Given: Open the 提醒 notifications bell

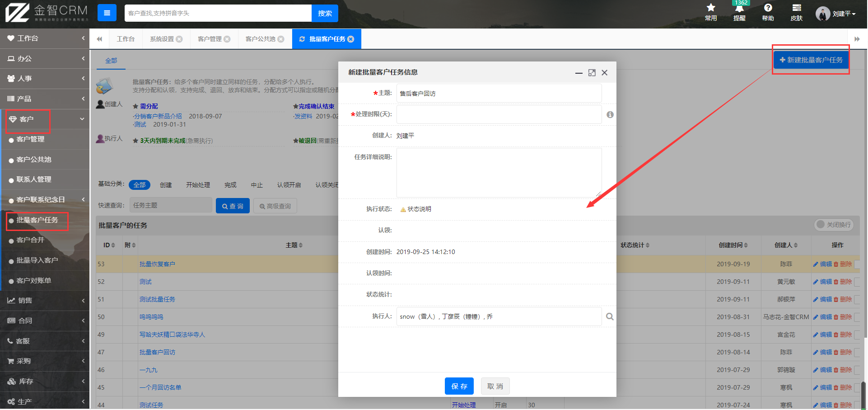Looking at the screenshot, I should click(x=739, y=12).
